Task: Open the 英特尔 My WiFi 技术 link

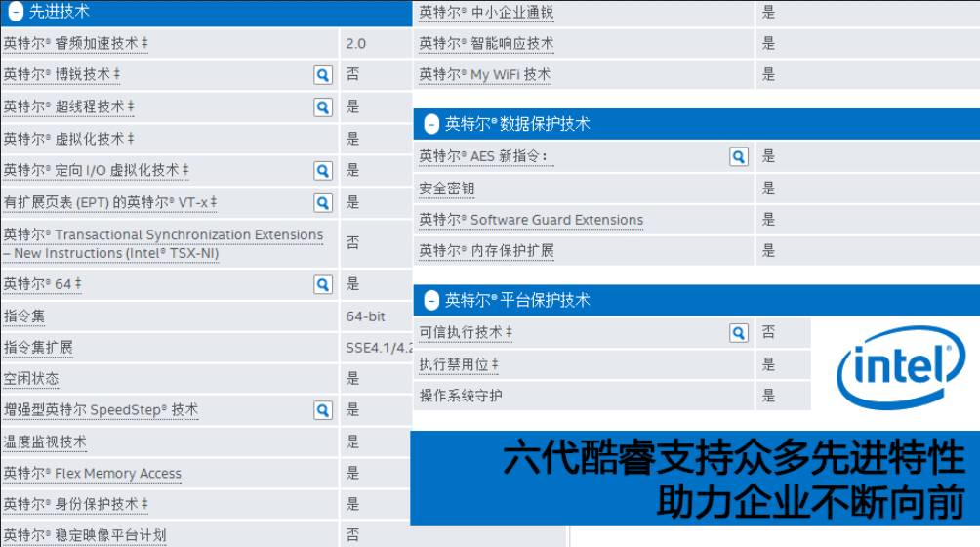Action: pyautogui.click(x=485, y=75)
